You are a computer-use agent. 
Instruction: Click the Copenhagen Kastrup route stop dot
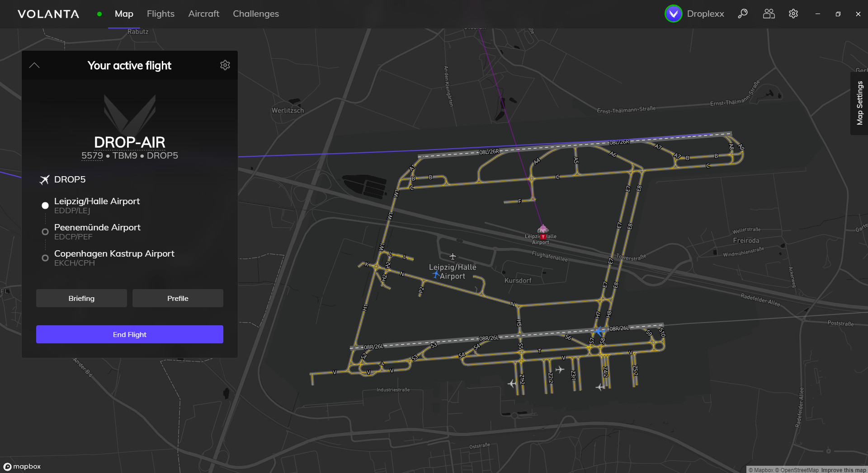coord(45,258)
